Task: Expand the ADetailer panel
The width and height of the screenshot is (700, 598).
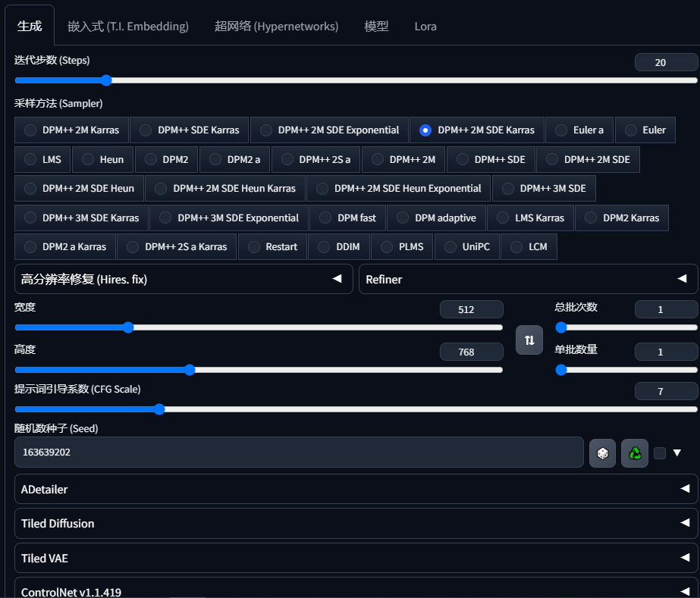Action: coord(356,489)
